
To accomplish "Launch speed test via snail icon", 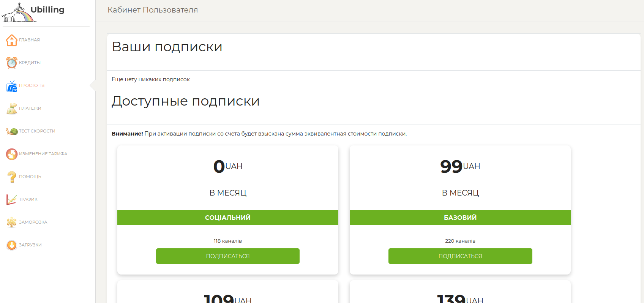I will [x=12, y=131].
